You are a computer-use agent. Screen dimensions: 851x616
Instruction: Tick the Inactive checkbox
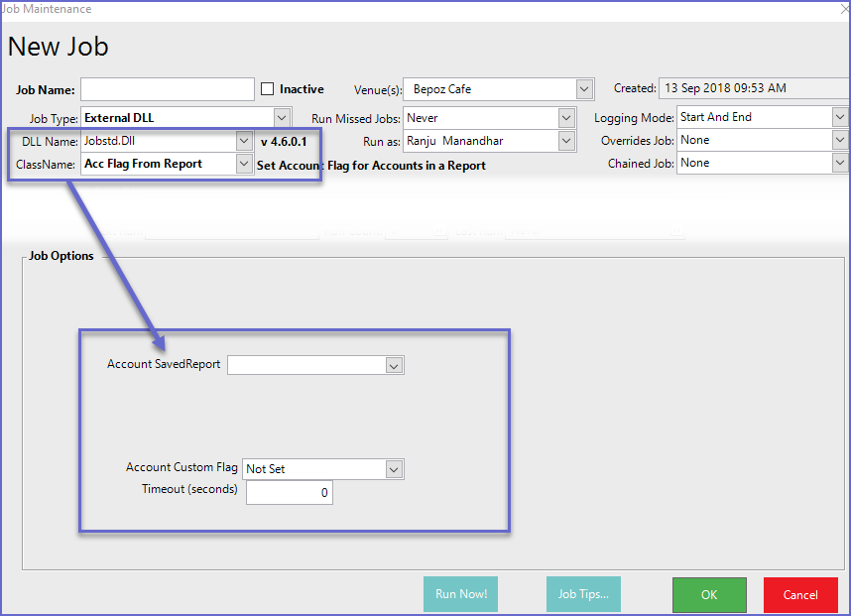[268, 89]
